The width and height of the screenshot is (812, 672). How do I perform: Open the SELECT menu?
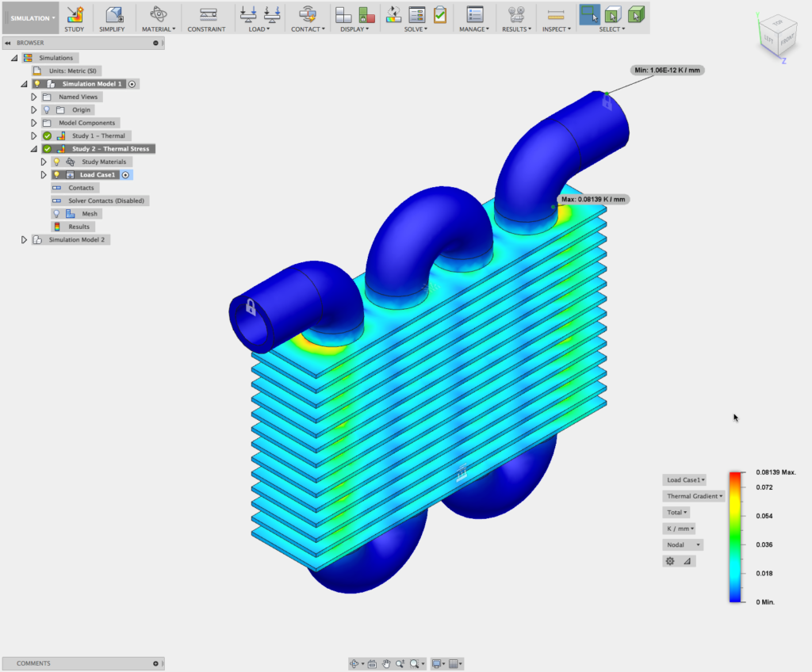[x=612, y=29]
